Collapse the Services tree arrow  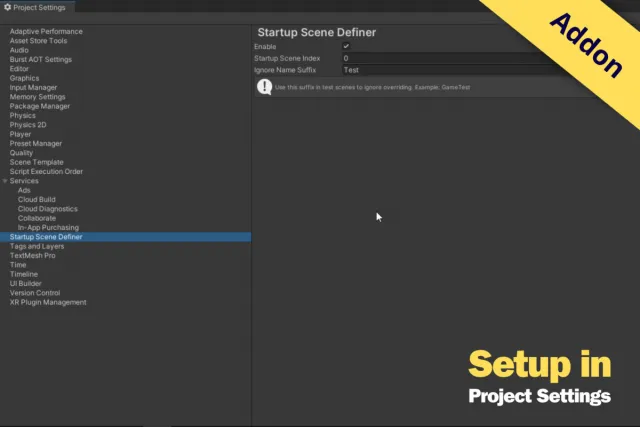coord(5,181)
